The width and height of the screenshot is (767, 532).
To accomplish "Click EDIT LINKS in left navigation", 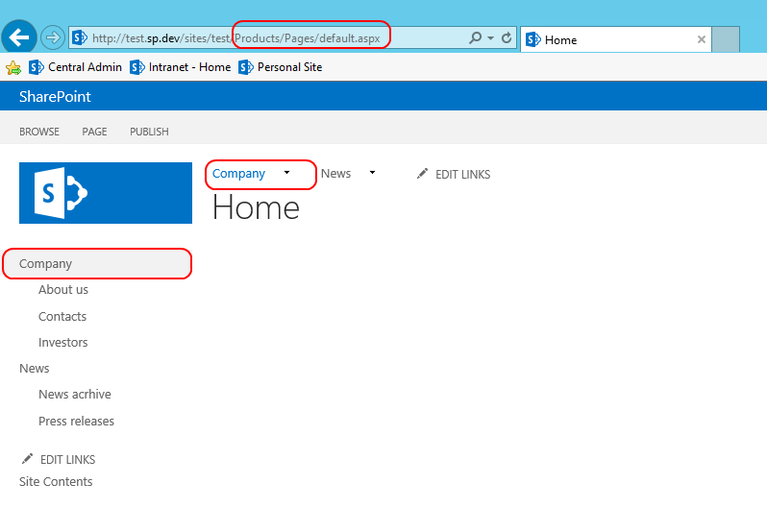I will click(67, 460).
